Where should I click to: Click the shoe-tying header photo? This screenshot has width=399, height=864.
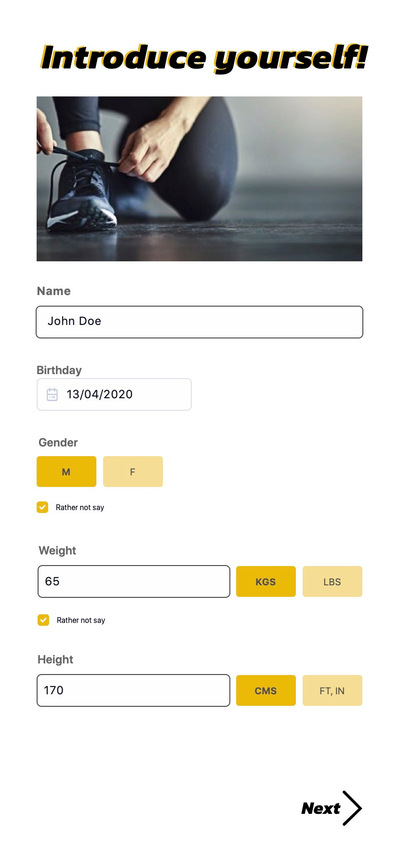(200, 179)
